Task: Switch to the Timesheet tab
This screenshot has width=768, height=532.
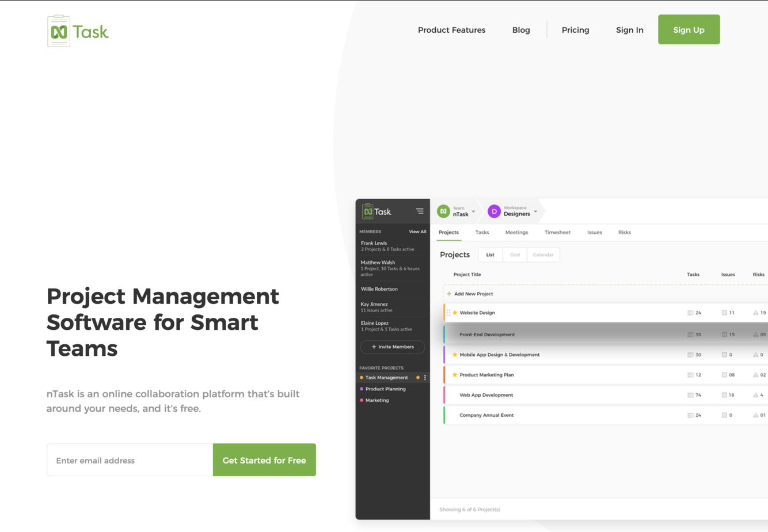Action: pyautogui.click(x=557, y=233)
